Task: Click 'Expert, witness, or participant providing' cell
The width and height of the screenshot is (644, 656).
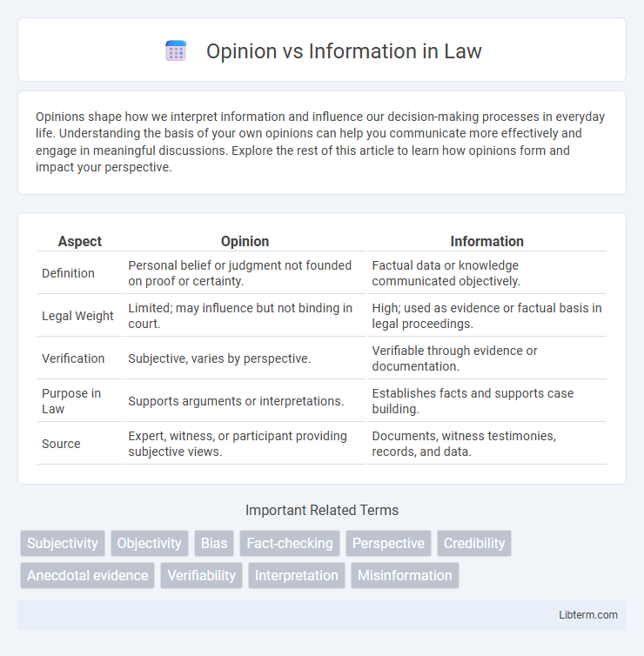Action: coord(245,444)
